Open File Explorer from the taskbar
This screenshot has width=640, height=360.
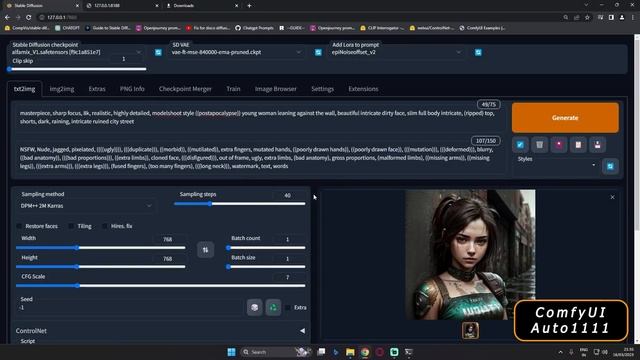(350, 352)
